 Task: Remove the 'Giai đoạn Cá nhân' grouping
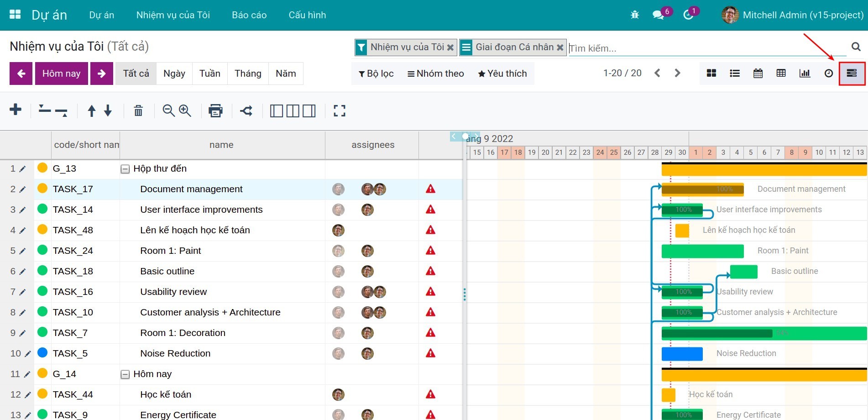point(560,47)
